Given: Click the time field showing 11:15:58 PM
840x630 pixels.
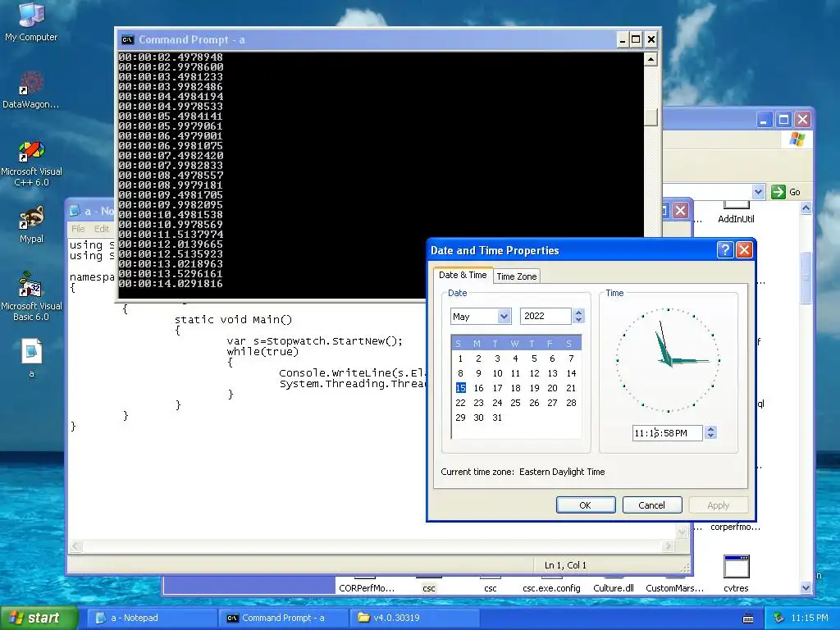Looking at the screenshot, I should [668, 433].
